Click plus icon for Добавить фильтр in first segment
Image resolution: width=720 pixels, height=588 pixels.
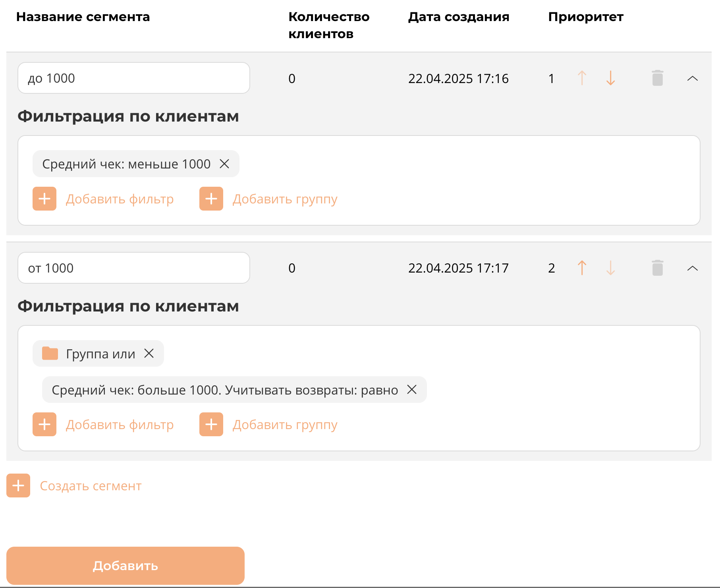click(44, 199)
